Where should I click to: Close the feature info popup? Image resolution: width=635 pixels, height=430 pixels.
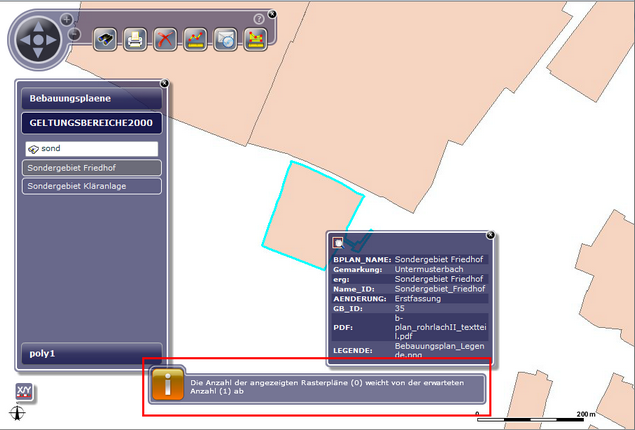(490, 235)
